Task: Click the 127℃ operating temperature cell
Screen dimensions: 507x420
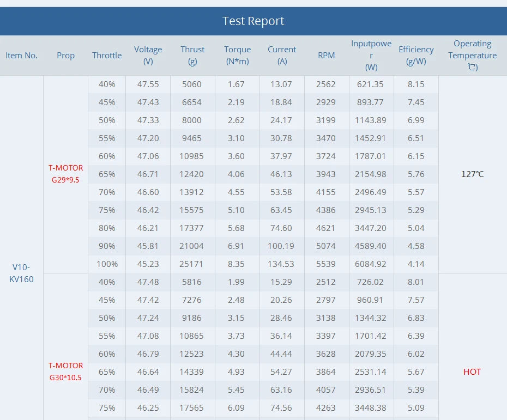Action: pyautogui.click(x=472, y=174)
